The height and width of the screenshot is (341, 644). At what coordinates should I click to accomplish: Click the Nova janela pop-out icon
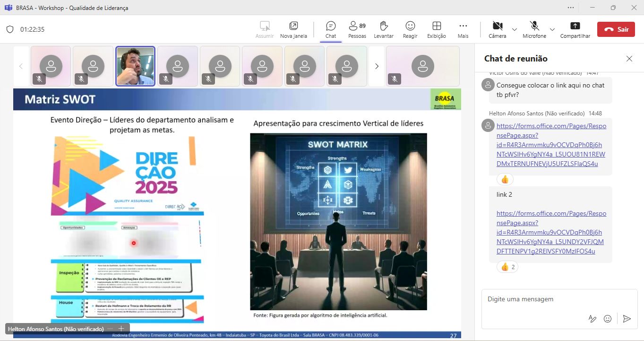(293, 29)
